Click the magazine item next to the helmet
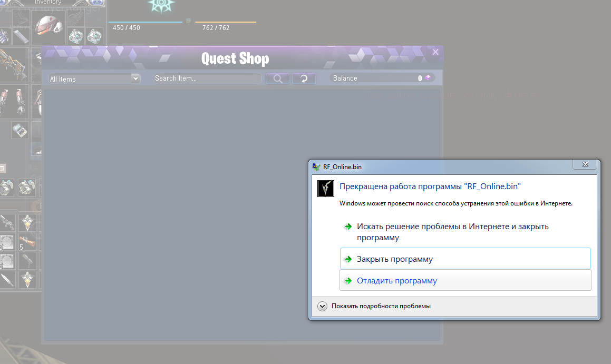This screenshot has width=611, height=364. 21,36
